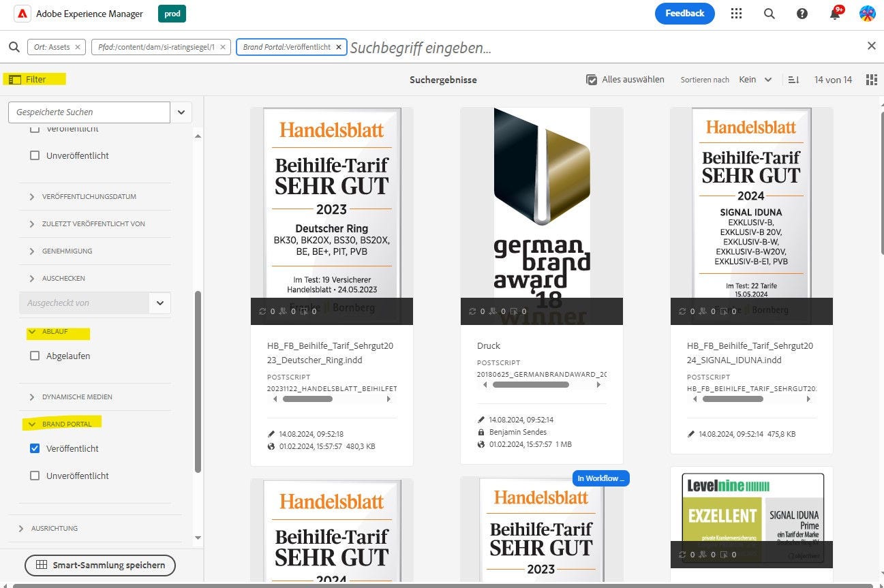Click the search magnifier icon in header
The height and width of the screenshot is (588, 884).
769,14
